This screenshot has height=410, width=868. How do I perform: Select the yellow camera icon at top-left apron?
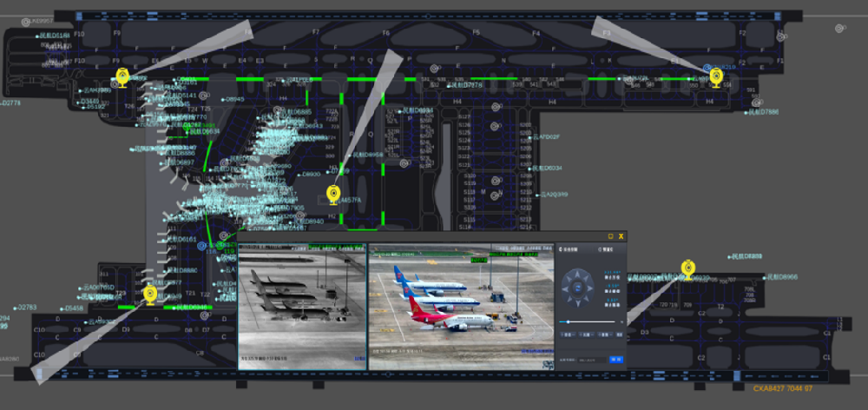122,76
